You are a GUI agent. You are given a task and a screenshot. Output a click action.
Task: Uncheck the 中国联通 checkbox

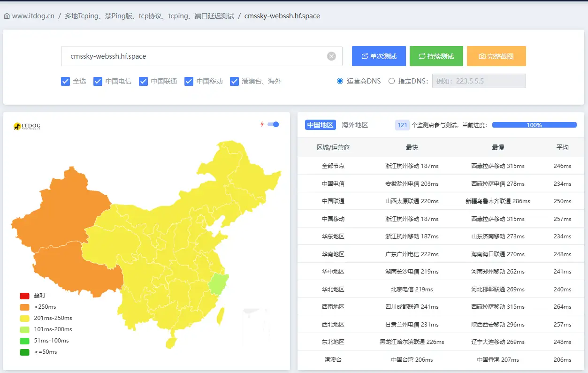pyautogui.click(x=143, y=81)
